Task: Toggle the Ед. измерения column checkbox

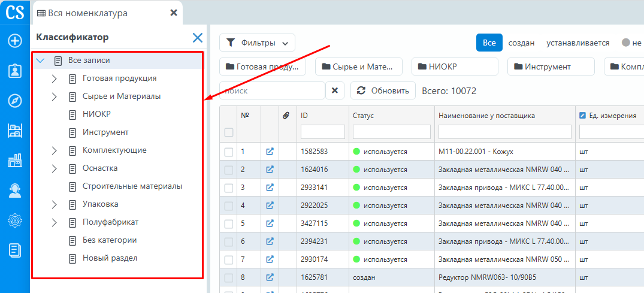Action: [582, 116]
